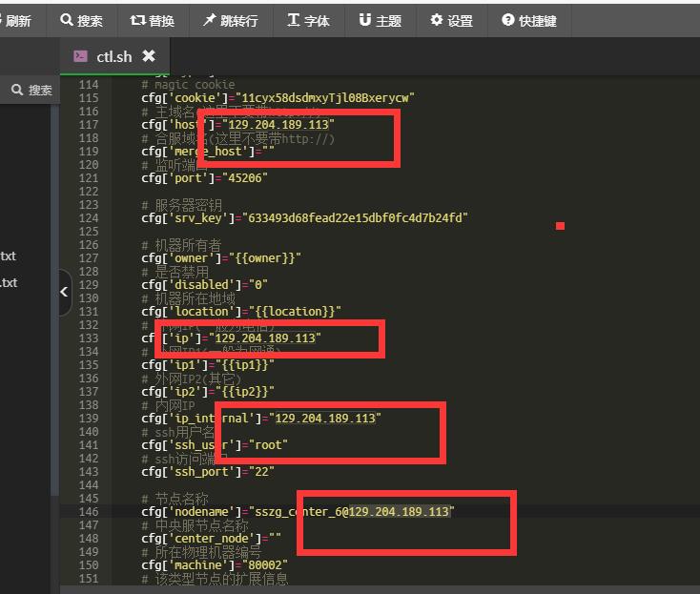This screenshot has width=700, height=594.
Task: Open the 设置 editor settings
Action: [x=451, y=20]
